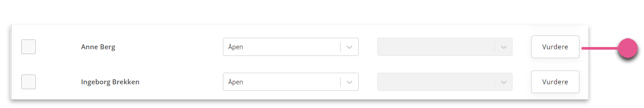The height and width of the screenshot is (108, 644).
Task: Open Anne Berg's status dropdown field
Action: point(291,47)
